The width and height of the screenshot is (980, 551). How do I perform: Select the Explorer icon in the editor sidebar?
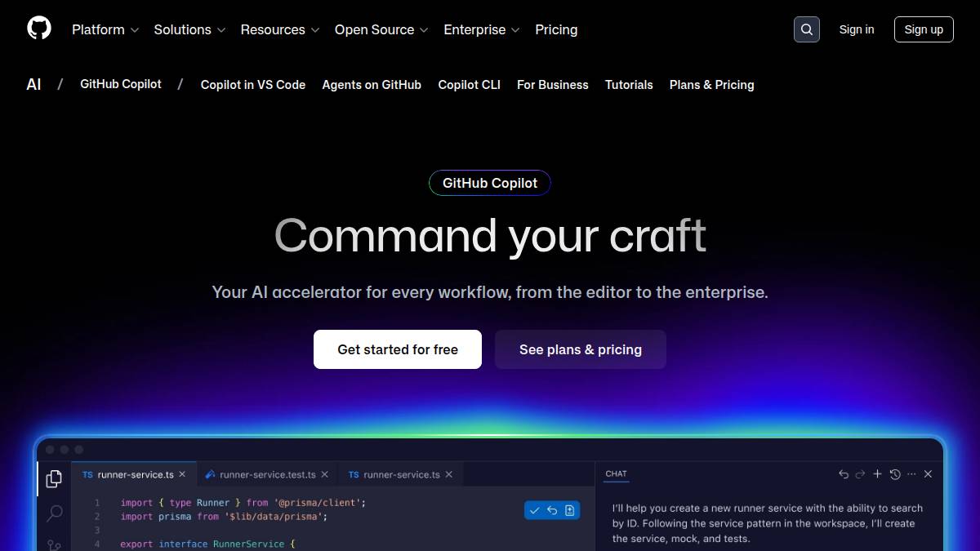54,479
